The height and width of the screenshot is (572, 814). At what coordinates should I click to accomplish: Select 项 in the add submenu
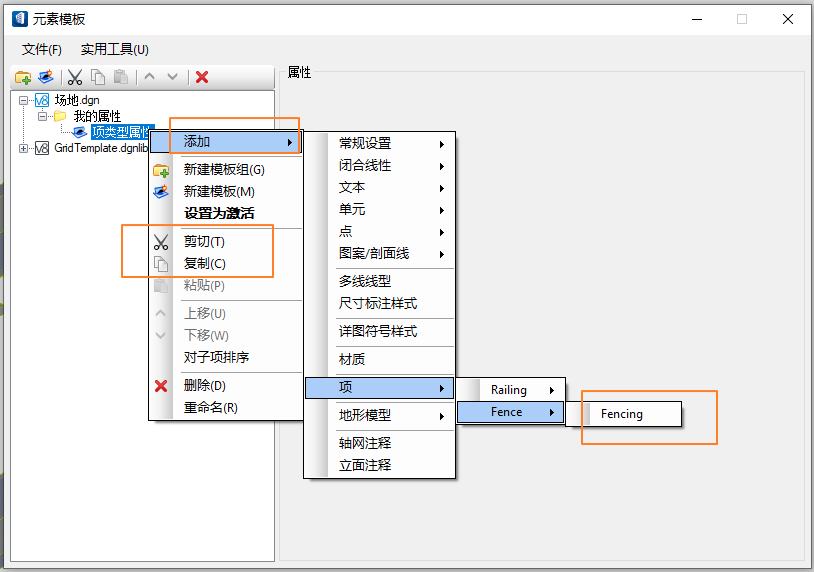coord(379,388)
